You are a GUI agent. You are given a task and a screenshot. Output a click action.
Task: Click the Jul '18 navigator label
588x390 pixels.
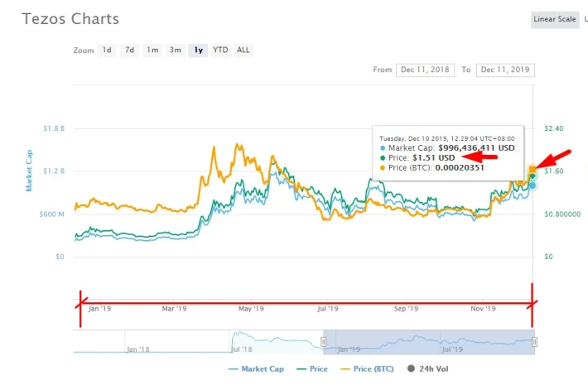point(241,349)
